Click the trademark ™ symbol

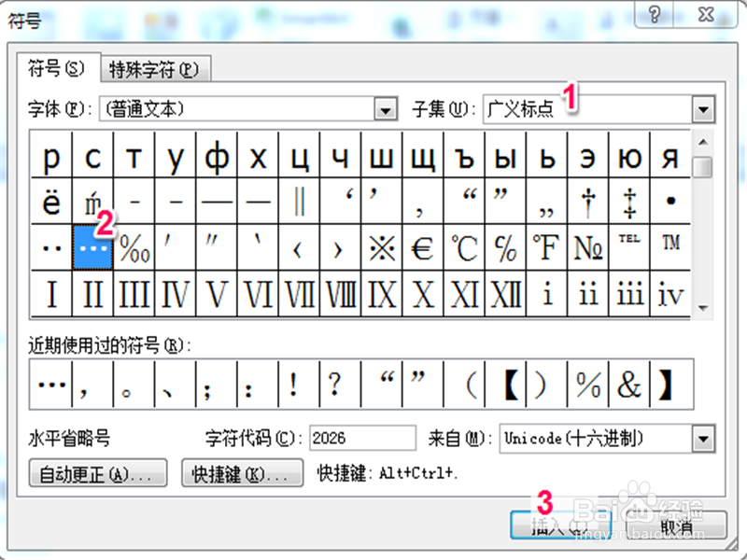(x=670, y=247)
